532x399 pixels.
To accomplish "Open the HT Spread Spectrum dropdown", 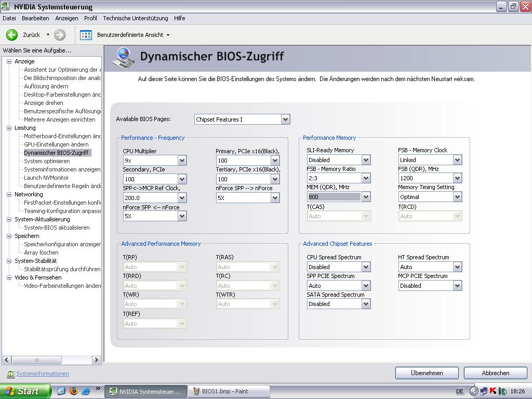I will (x=457, y=267).
